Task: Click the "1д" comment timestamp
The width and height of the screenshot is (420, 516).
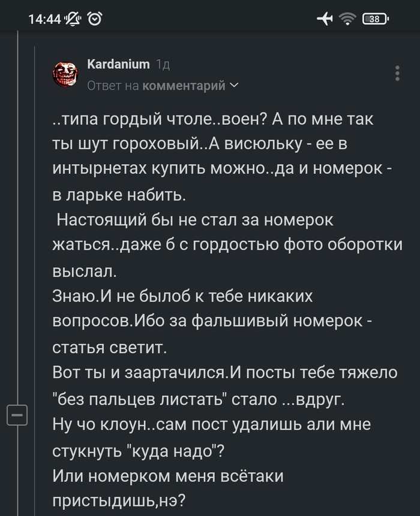Action: pyautogui.click(x=163, y=64)
